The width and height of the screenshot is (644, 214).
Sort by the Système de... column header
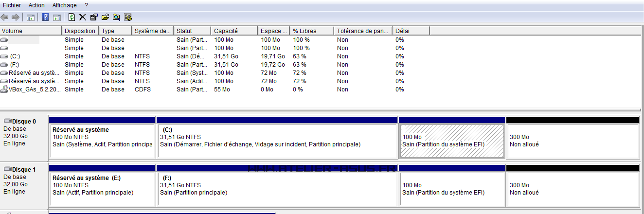point(152,31)
